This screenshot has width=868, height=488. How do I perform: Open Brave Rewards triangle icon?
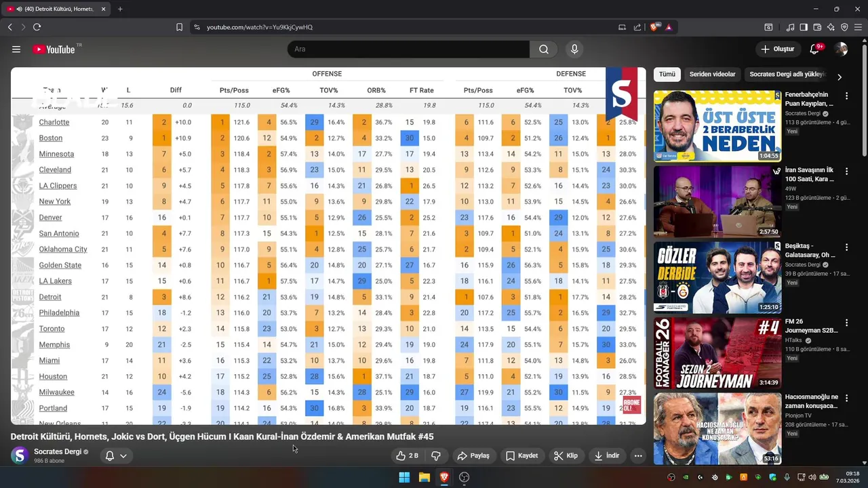(x=669, y=27)
